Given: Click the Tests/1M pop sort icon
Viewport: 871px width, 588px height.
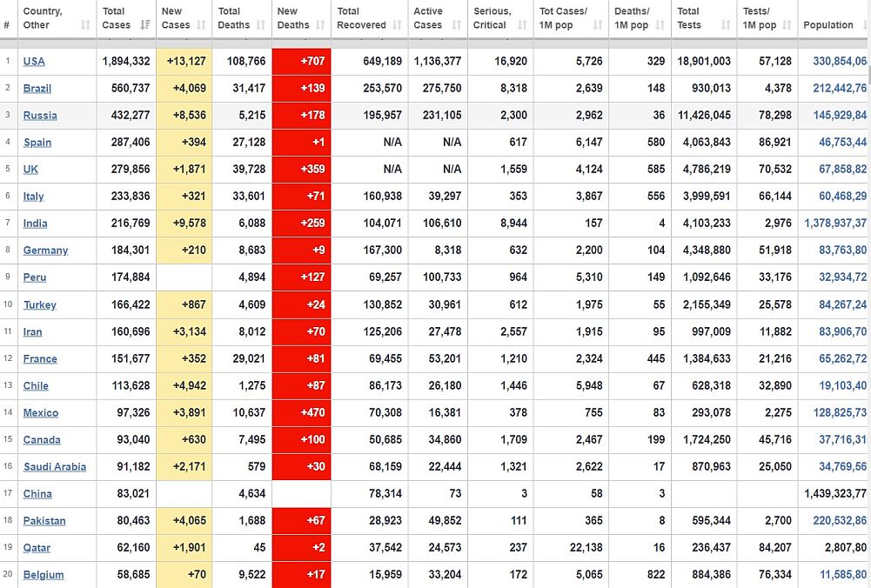Looking at the screenshot, I should [x=787, y=25].
